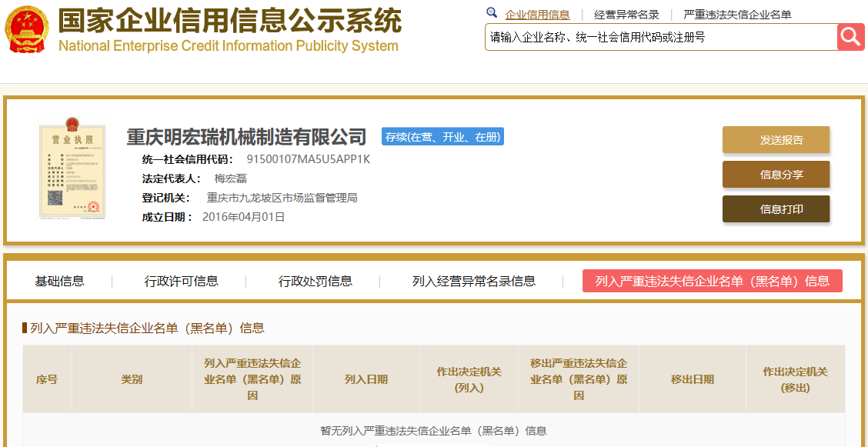The height and width of the screenshot is (447, 868).
Task: Click the 信息打印 button
Action: tap(776, 209)
